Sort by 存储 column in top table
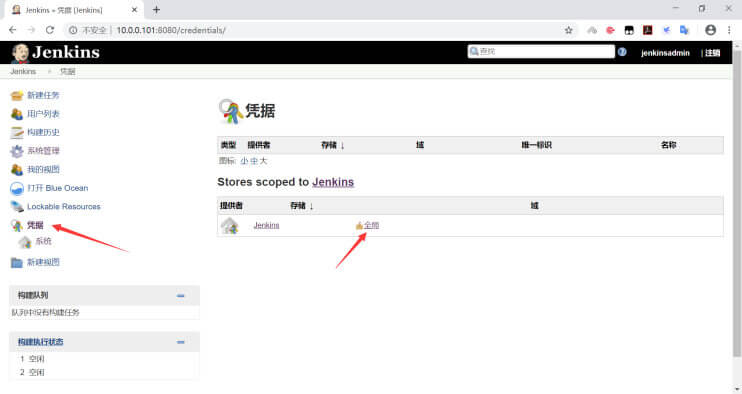 pos(333,145)
